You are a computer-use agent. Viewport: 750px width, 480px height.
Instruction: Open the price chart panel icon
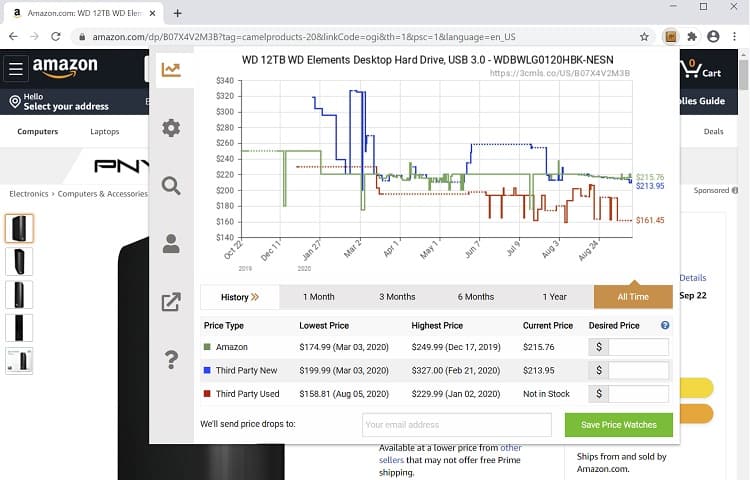point(171,70)
